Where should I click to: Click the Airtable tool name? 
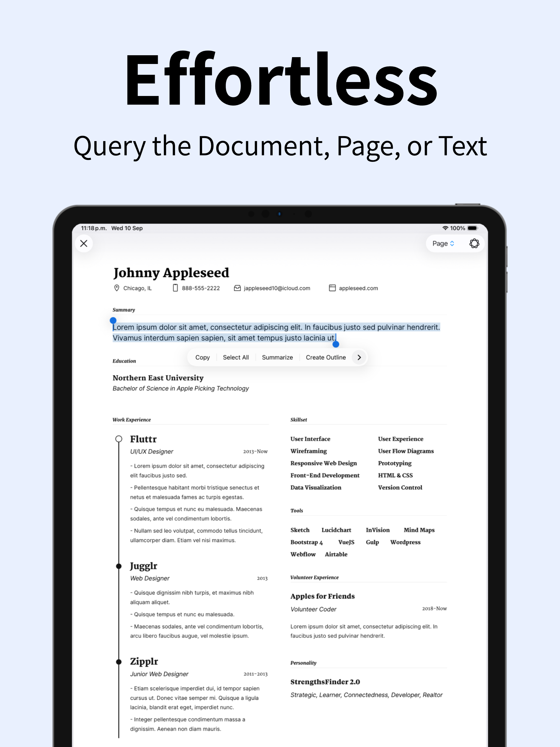[x=336, y=555]
